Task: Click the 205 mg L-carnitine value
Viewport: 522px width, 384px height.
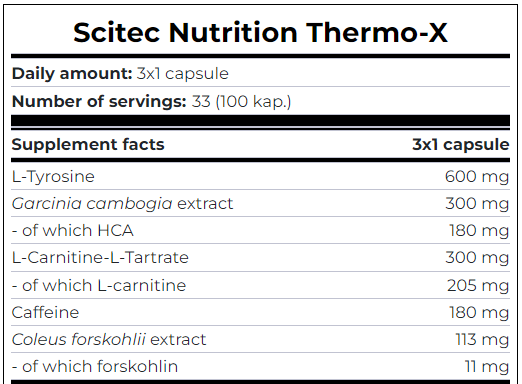Action: click(x=478, y=286)
